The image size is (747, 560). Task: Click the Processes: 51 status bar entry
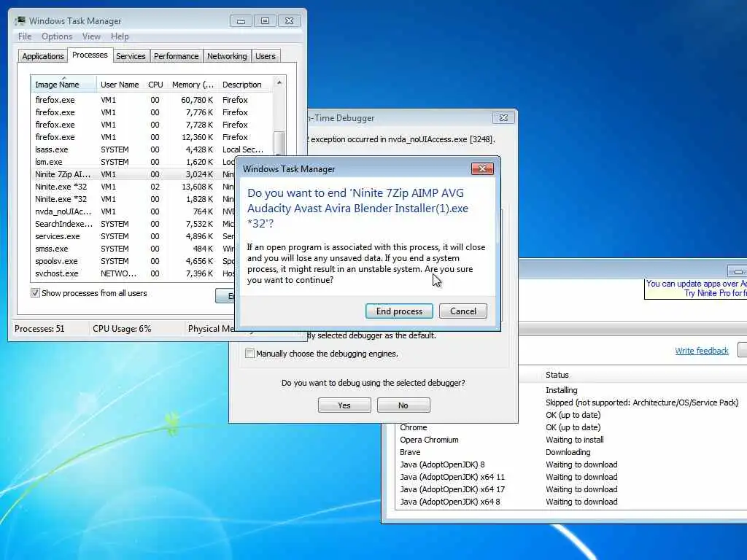point(39,329)
